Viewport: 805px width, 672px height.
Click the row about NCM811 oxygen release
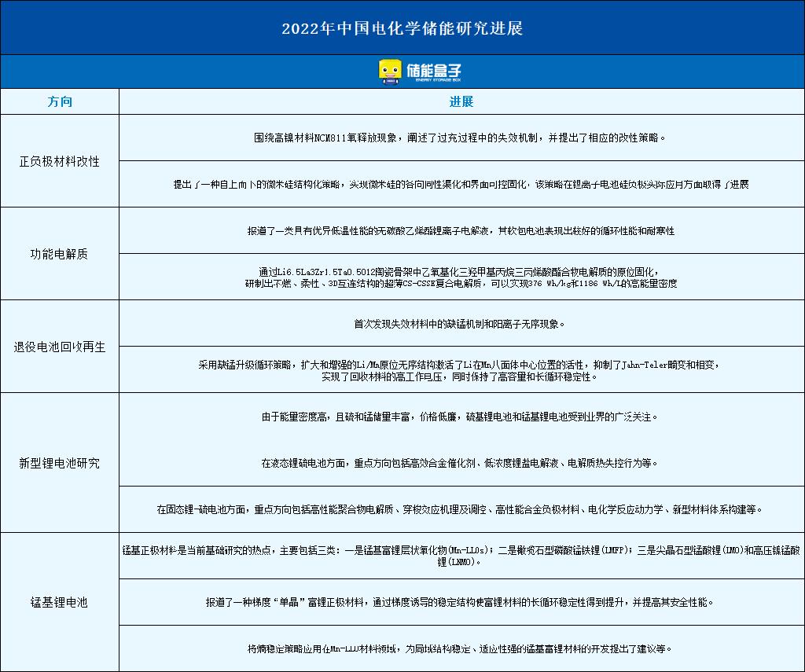tap(461, 138)
